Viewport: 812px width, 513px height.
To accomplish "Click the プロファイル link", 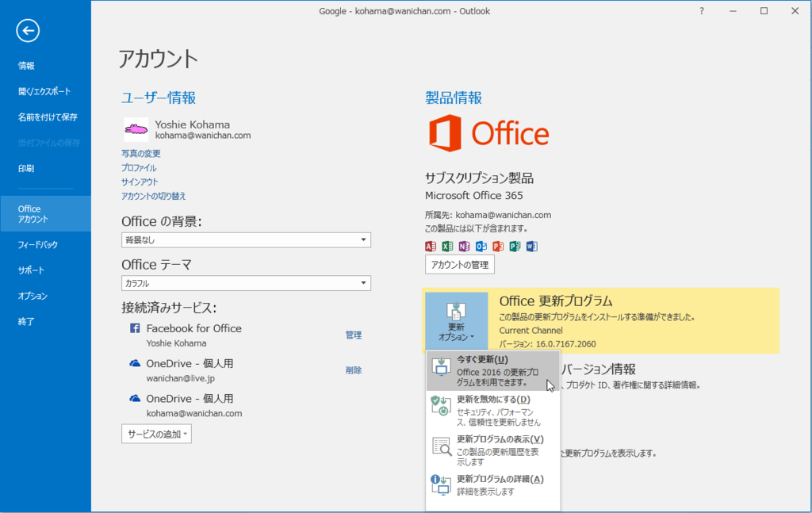I will point(139,168).
